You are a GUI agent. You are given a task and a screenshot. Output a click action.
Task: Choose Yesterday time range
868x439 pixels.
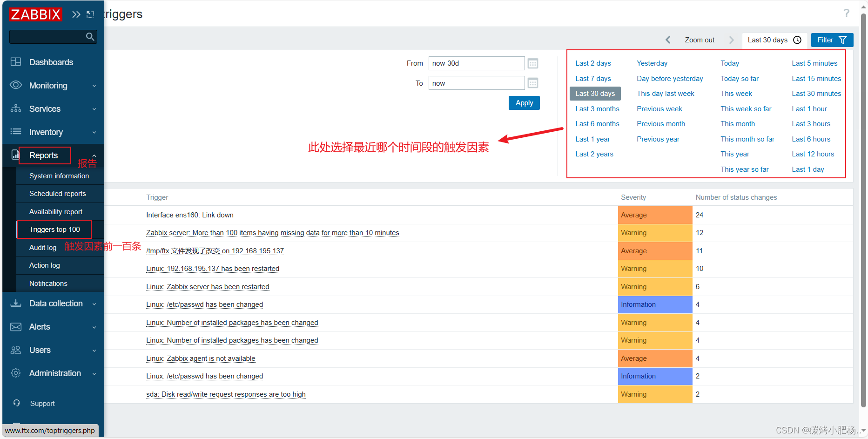point(652,63)
